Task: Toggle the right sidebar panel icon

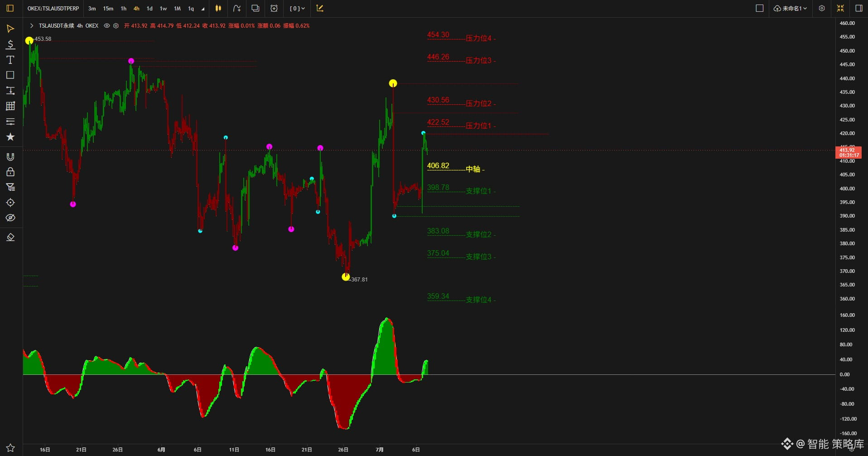Action: point(858,8)
